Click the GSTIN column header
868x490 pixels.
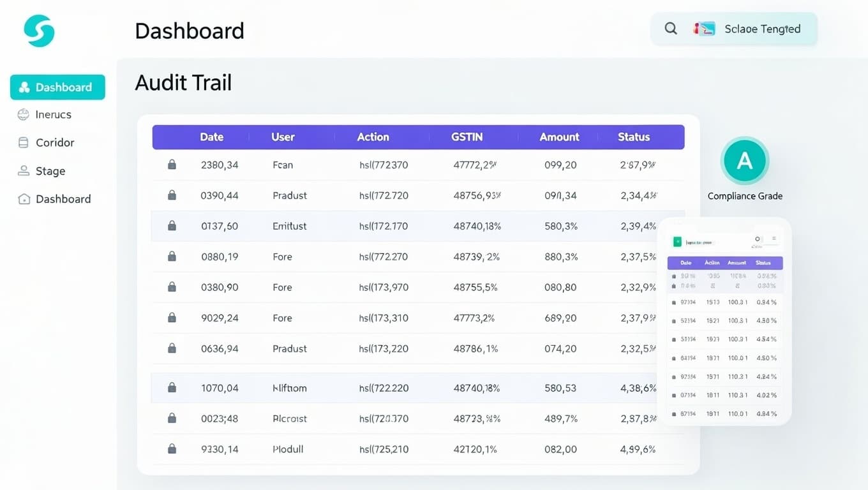pos(467,137)
